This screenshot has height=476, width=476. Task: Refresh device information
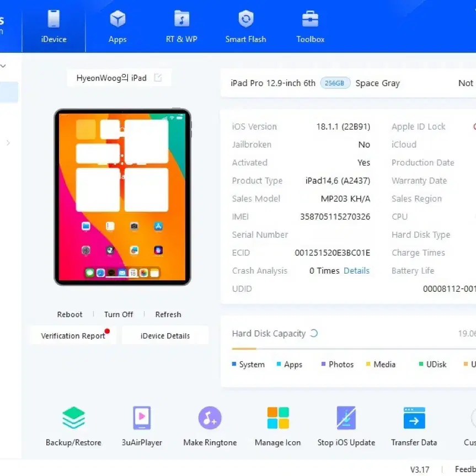[x=168, y=314]
